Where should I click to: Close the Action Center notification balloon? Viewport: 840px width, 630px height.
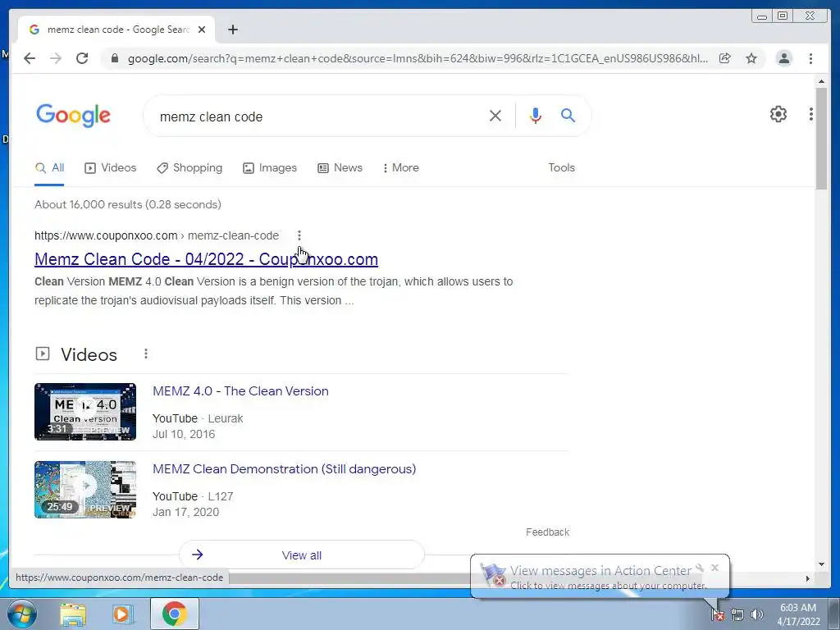click(714, 568)
